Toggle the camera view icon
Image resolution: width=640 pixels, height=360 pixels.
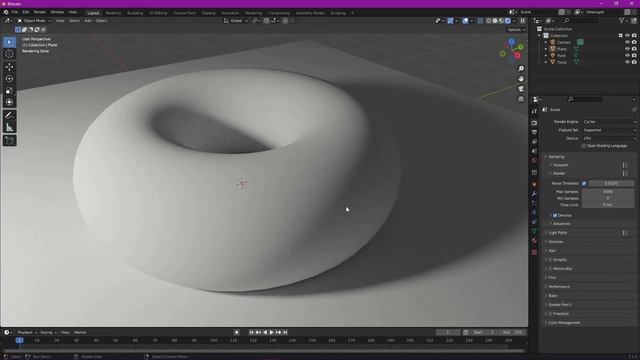521,89
